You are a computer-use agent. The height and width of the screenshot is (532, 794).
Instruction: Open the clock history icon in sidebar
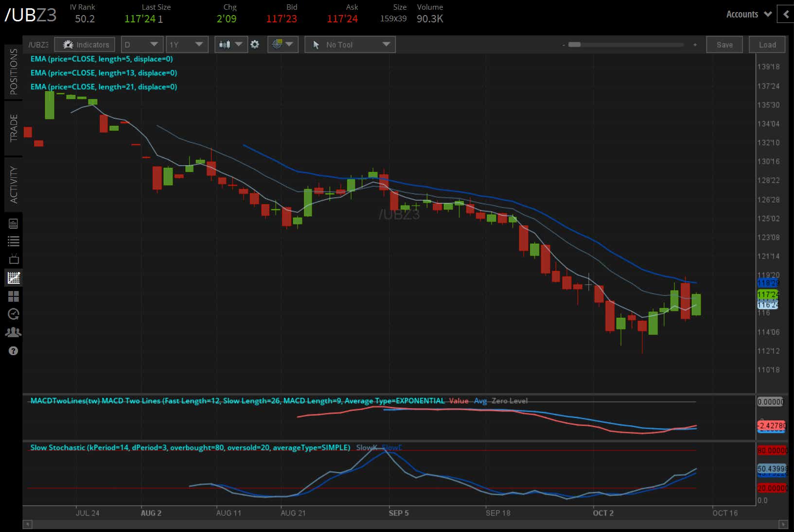click(x=14, y=314)
